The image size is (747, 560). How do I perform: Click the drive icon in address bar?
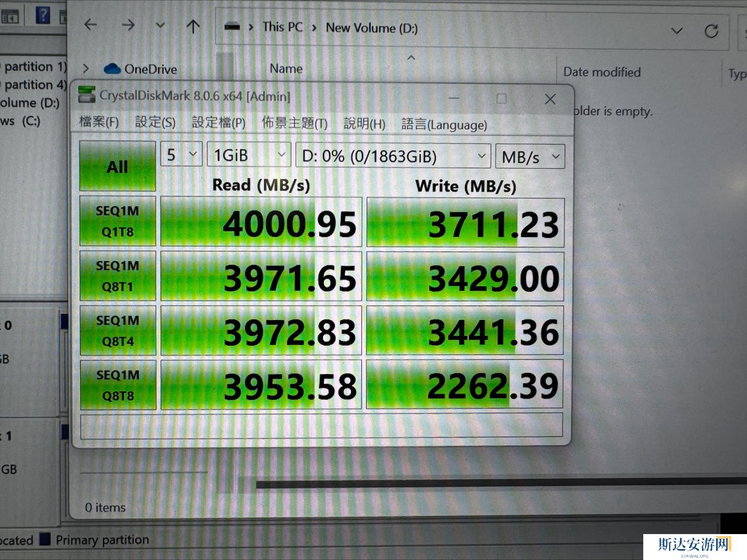click(x=232, y=26)
